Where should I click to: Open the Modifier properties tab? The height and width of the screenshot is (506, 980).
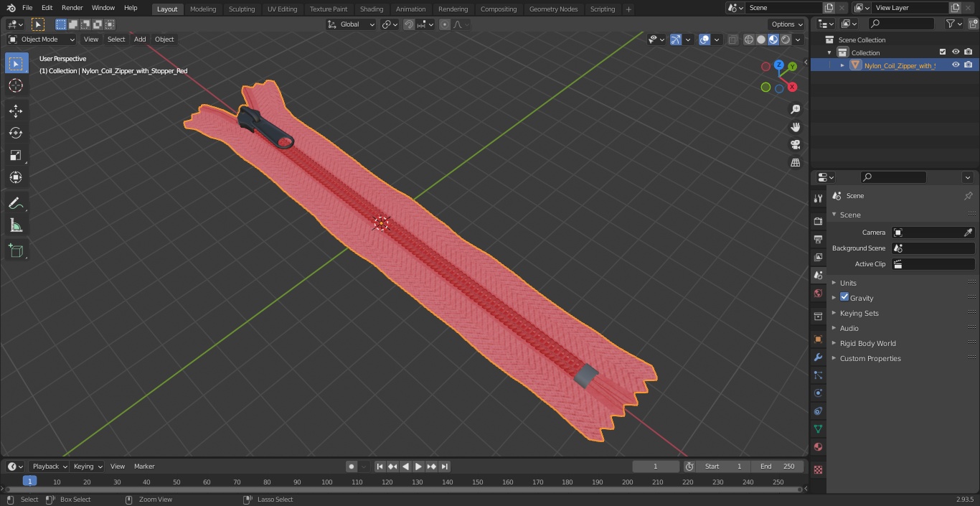click(818, 357)
